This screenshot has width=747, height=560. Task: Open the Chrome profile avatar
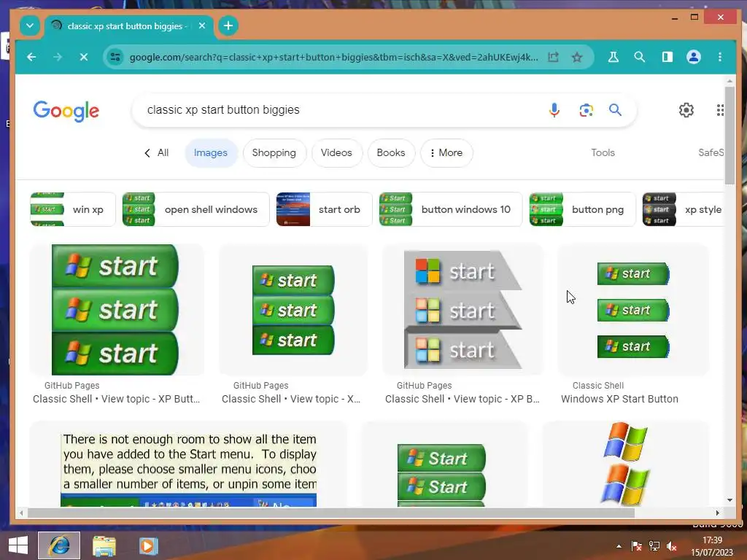click(x=693, y=57)
